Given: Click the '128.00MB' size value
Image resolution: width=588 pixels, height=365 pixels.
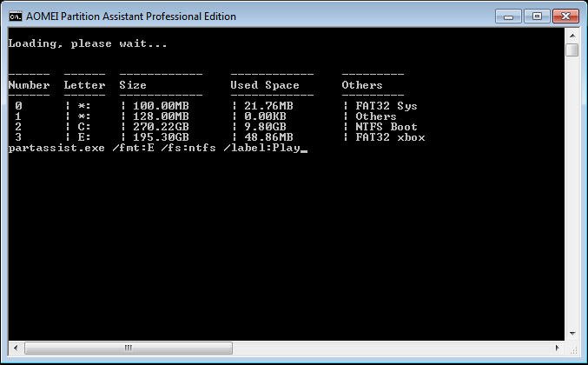Looking at the screenshot, I should point(161,116).
